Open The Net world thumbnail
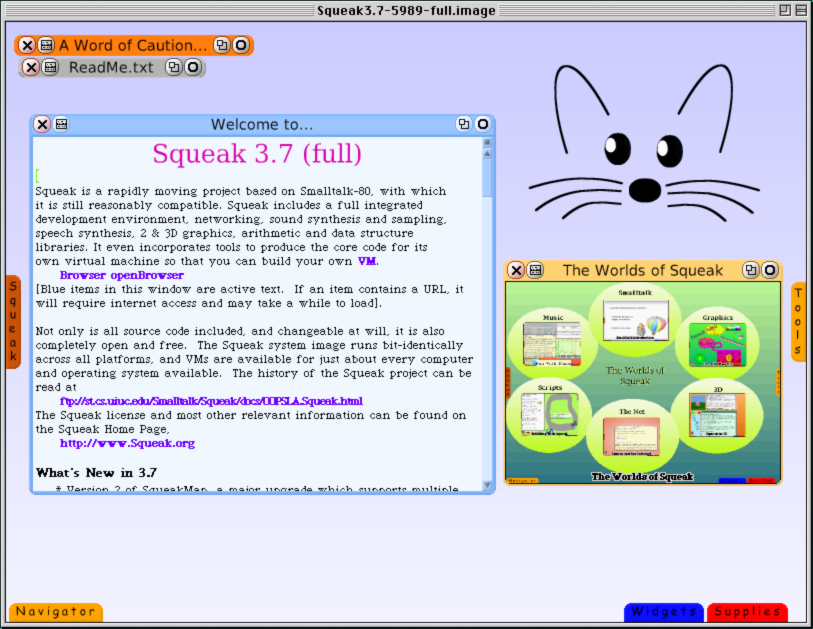 (632, 437)
